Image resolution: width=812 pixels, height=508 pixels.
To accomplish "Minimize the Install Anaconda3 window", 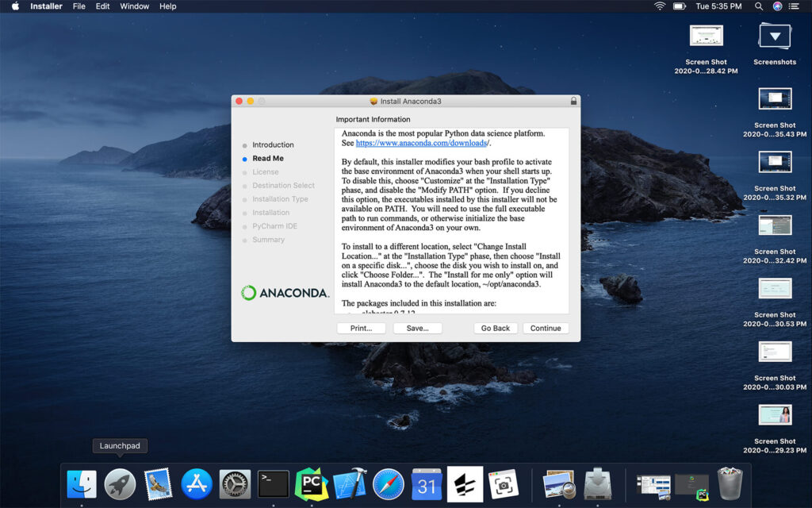I will point(250,101).
